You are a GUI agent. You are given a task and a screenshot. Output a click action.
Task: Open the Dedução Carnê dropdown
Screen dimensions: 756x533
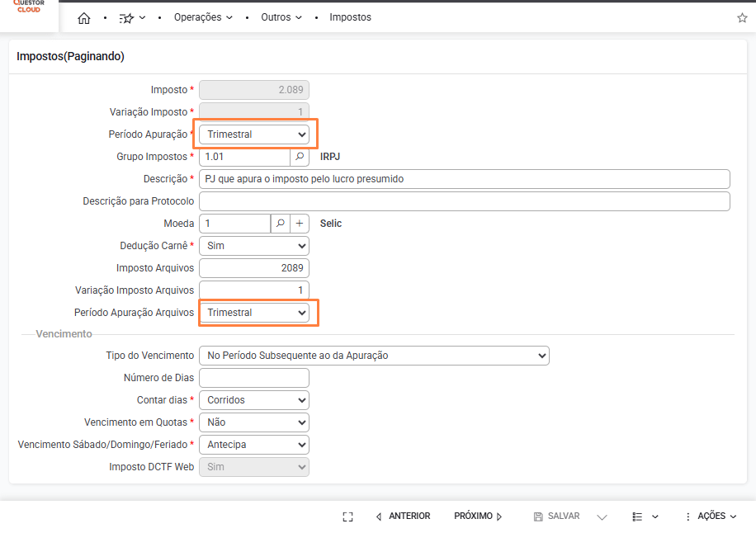tap(254, 245)
